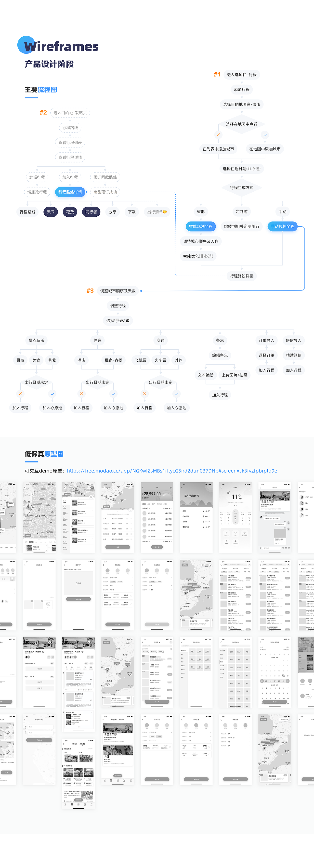Click the 上传图片/拍照 node
314x868 pixels.
coord(235,375)
